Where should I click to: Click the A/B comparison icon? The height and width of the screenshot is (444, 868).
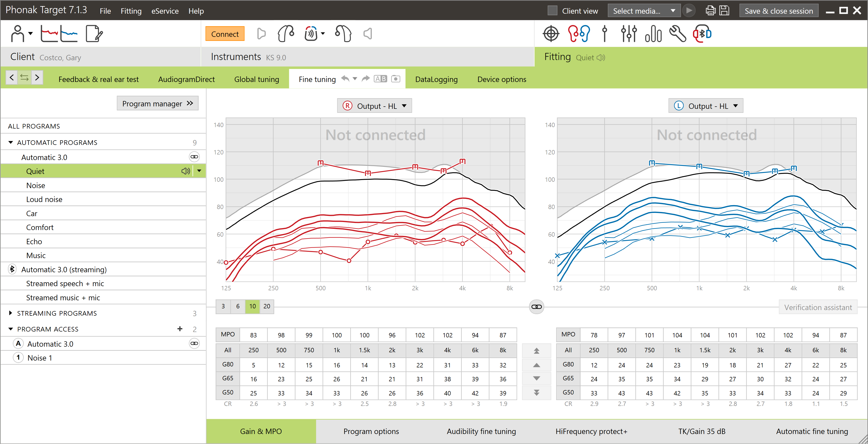click(380, 79)
